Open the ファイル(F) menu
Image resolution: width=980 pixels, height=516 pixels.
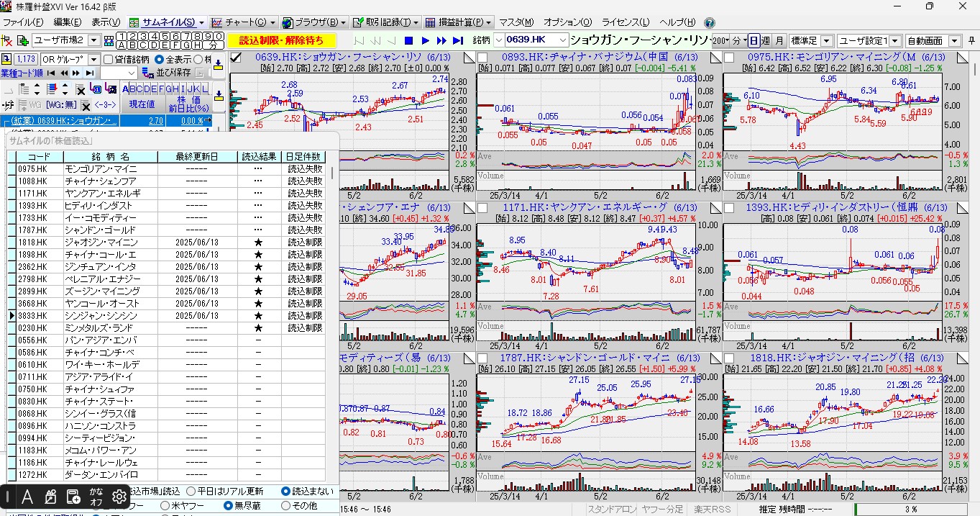(22, 23)
